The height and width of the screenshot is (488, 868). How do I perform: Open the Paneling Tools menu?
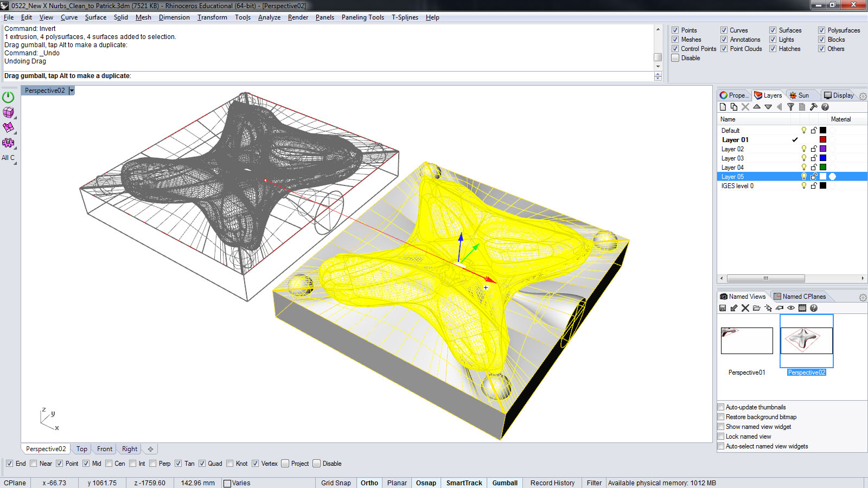(363, 17)
